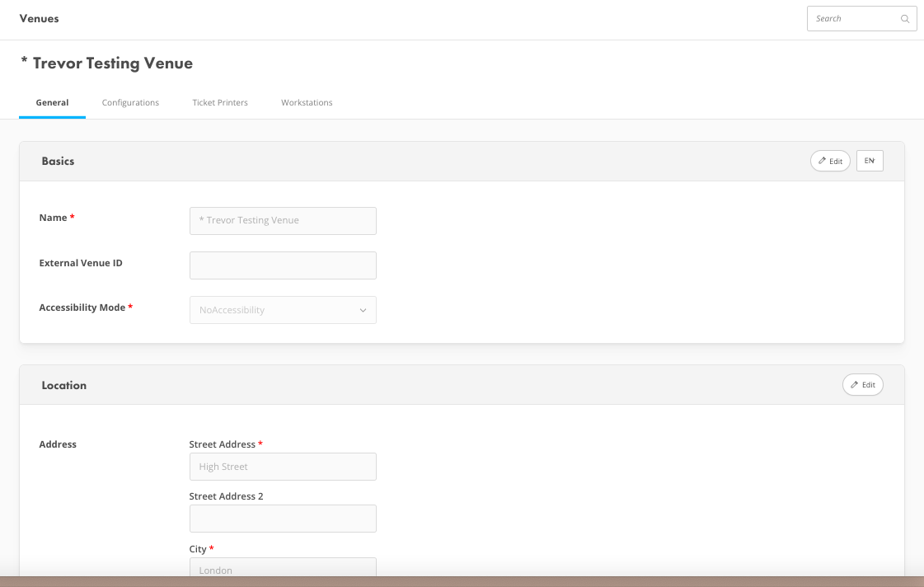Viewport: 924px width, 587px height.
Task: Select the General tab
Action: click(x=53, y=102)
